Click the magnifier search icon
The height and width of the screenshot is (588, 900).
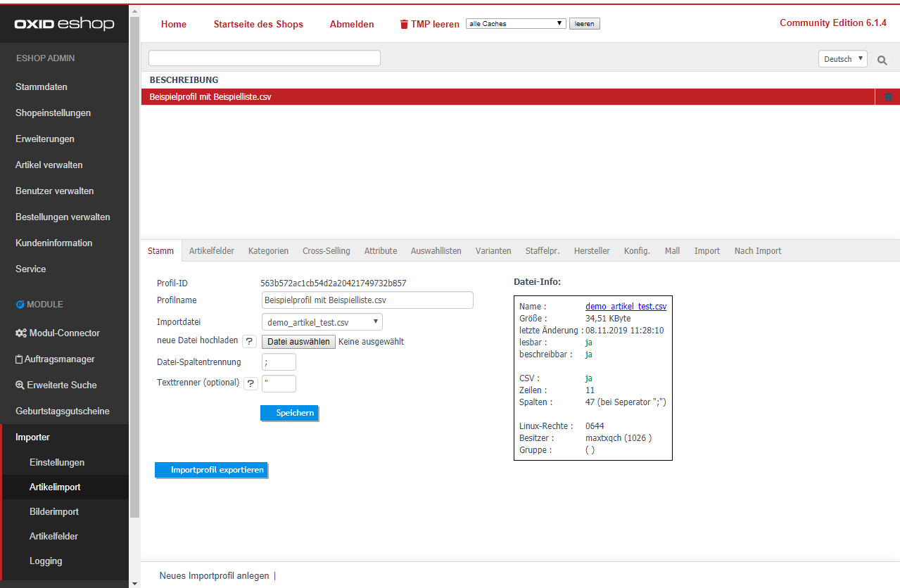(x=882, y=60)
